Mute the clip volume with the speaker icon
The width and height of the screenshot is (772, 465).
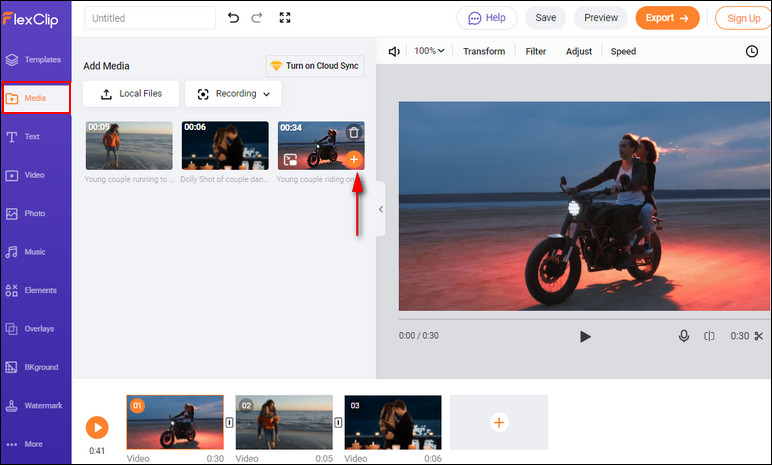point(394,51)
